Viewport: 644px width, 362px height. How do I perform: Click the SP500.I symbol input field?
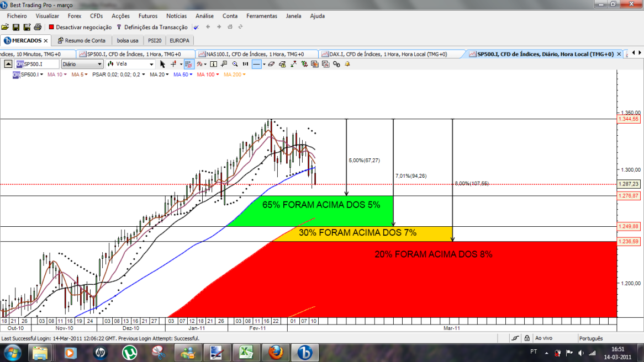(x=37, y=64)
